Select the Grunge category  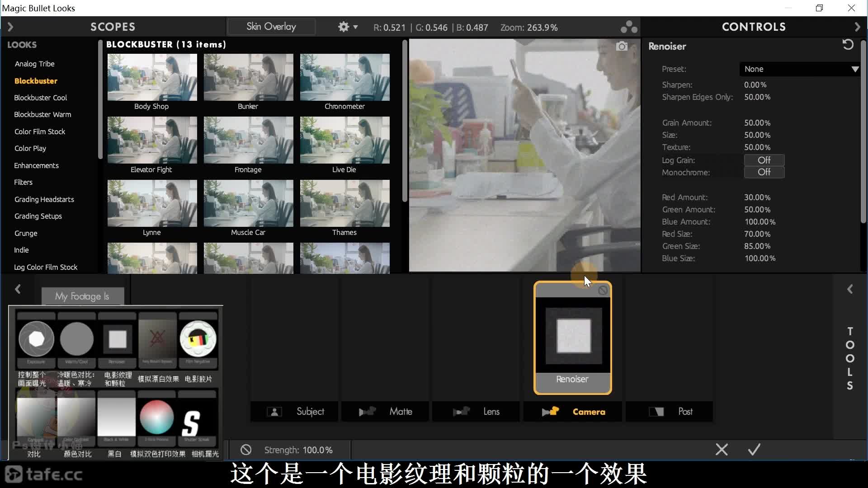(26, 233)
